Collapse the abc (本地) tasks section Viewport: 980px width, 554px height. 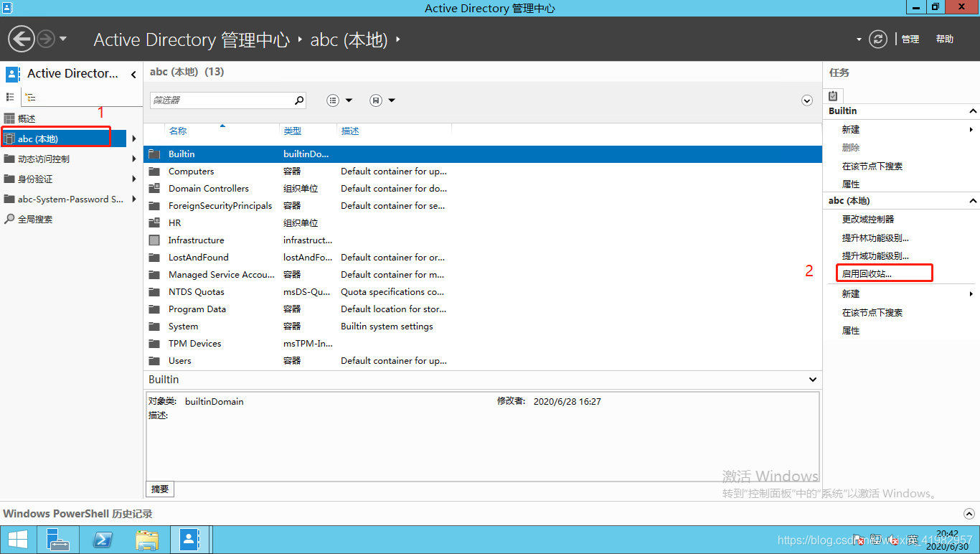[974, 201]
